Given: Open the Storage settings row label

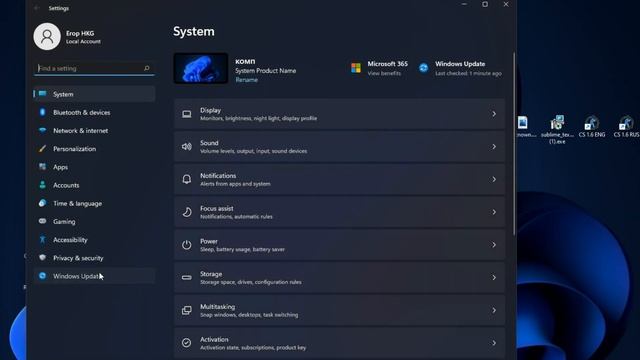Looking at the screenshot, I should click(x=211, y=274).
